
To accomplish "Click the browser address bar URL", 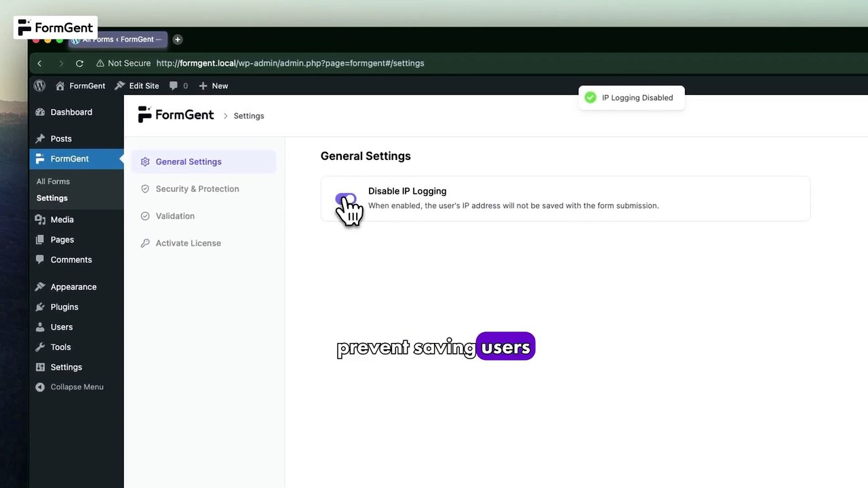I will 290,63.
